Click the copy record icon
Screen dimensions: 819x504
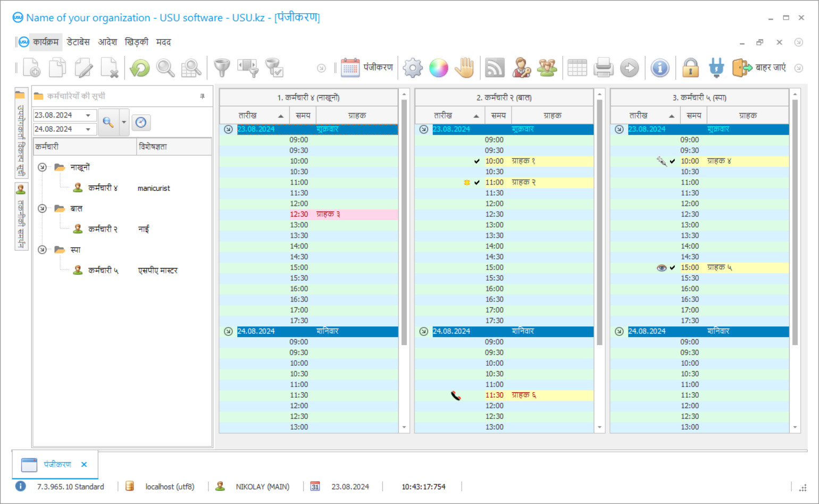tap(57, 68)
